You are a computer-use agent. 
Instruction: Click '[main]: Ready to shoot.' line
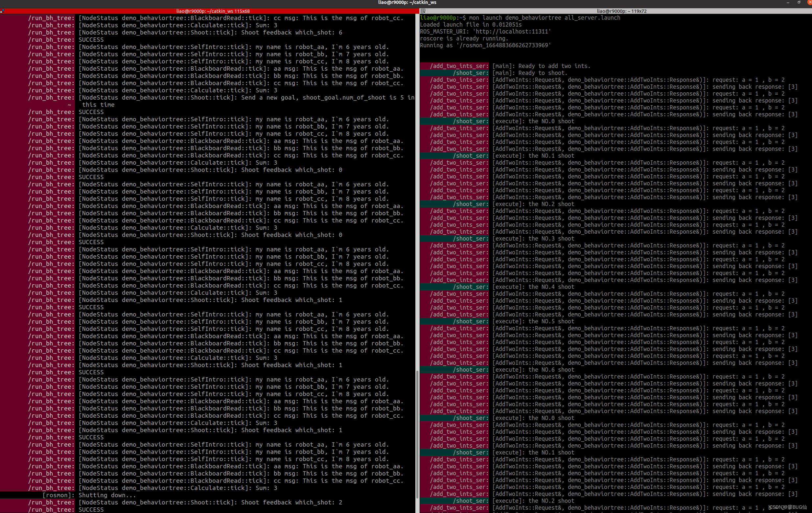(x=529, y=73)
